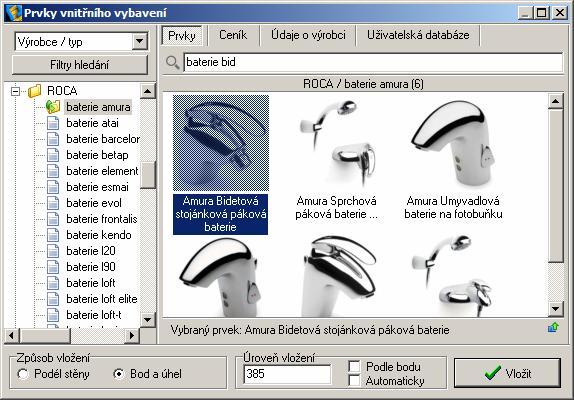
Task: Open the Výrobce / typ dropdown
Action: tap(139, 41)
